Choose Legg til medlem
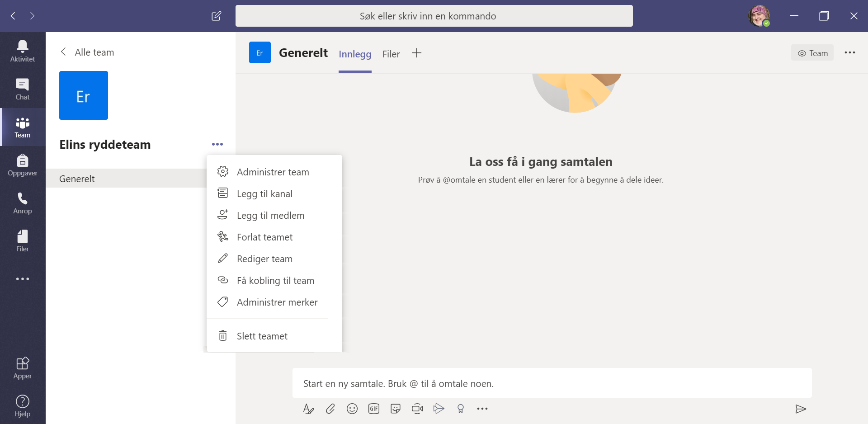This screenshot has width=868, height=424. pos(274,216)
